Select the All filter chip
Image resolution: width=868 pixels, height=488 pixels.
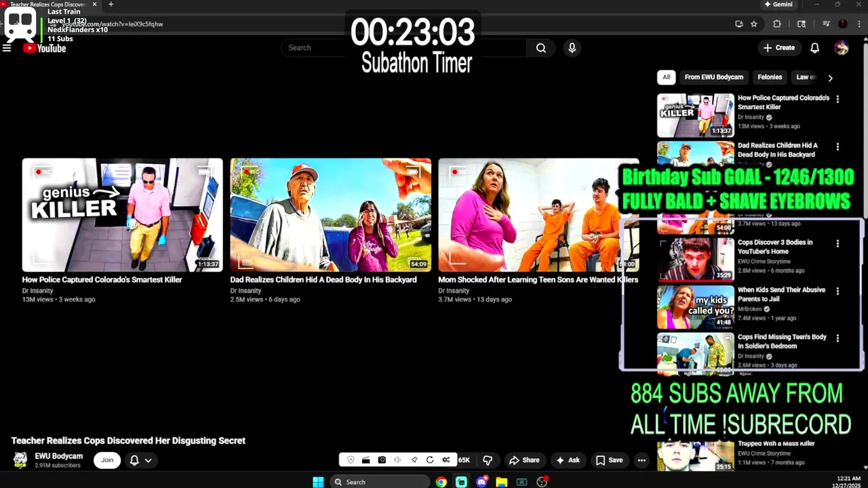[x=666, y=77]
